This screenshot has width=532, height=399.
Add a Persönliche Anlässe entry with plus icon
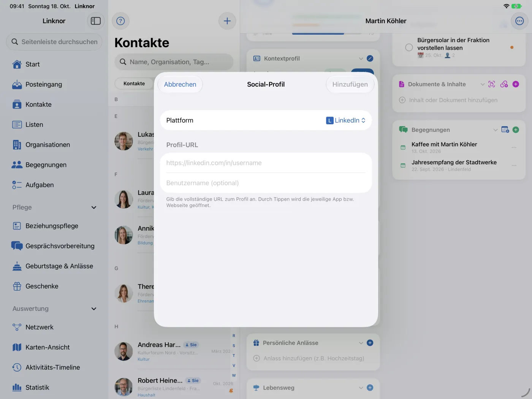point(370,343)
